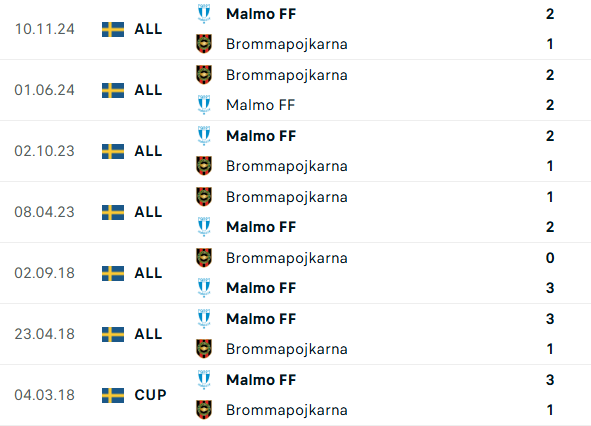Click Swedish flag icon for 08.04.23 match
Viewport: 591px width, 426px height.
(x=113, y=212)
